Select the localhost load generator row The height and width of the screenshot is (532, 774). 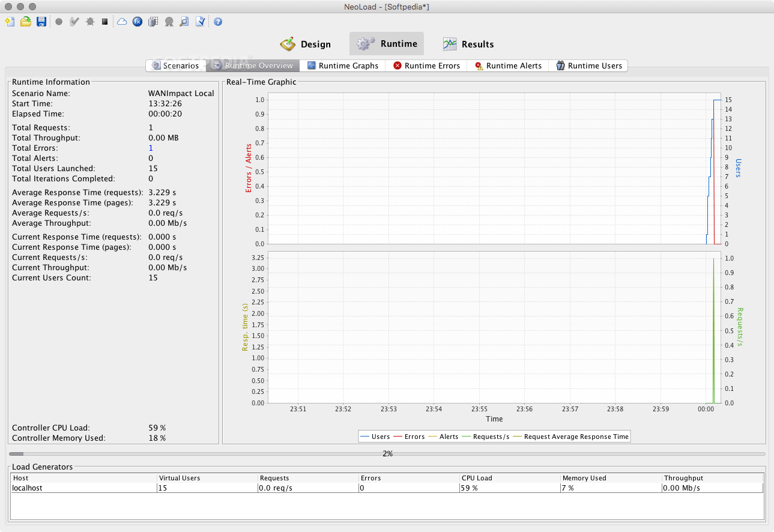click(x=387, y=488)
